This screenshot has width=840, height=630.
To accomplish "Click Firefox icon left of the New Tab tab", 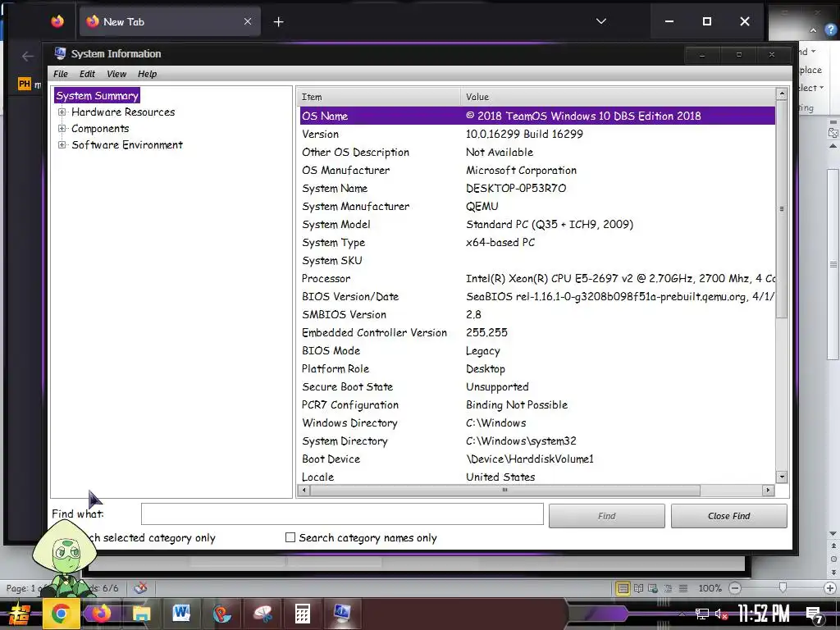I will tap(57, 21).
